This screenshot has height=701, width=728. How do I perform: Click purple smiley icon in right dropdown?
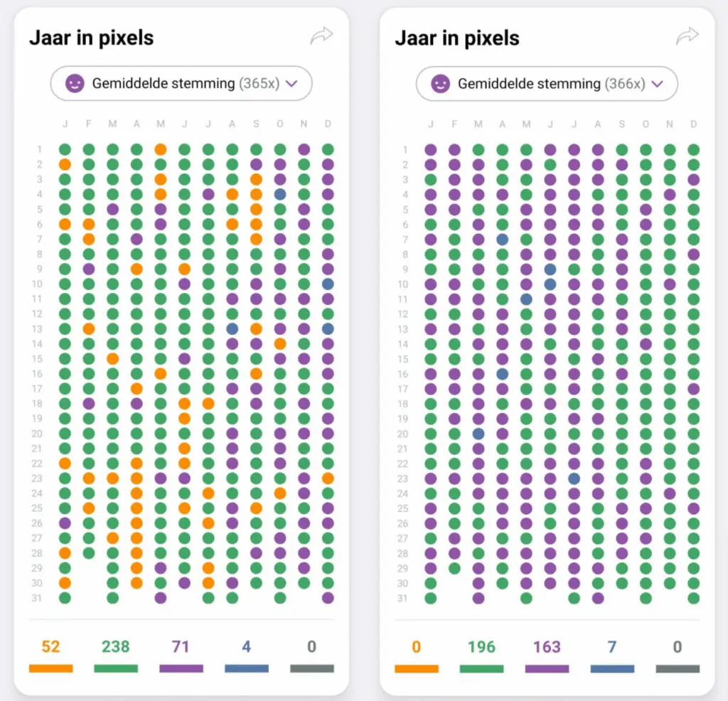tap(441, 84)
